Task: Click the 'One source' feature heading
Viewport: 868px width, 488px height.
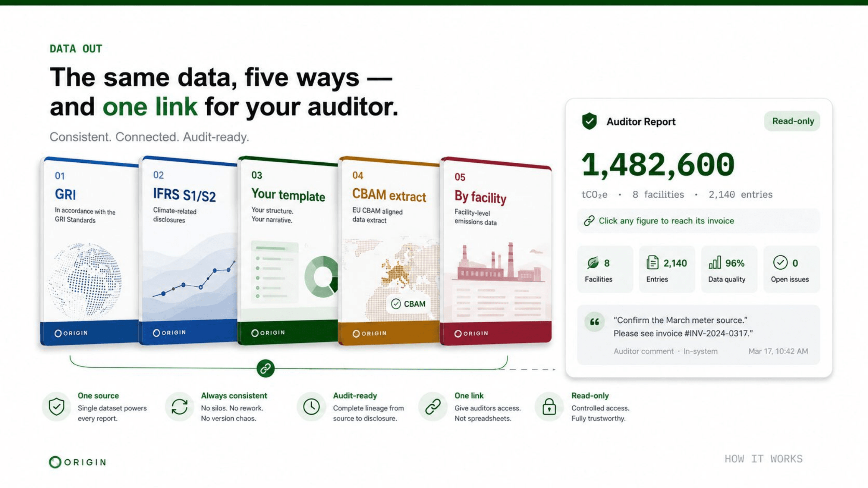Action: (98, 396)
